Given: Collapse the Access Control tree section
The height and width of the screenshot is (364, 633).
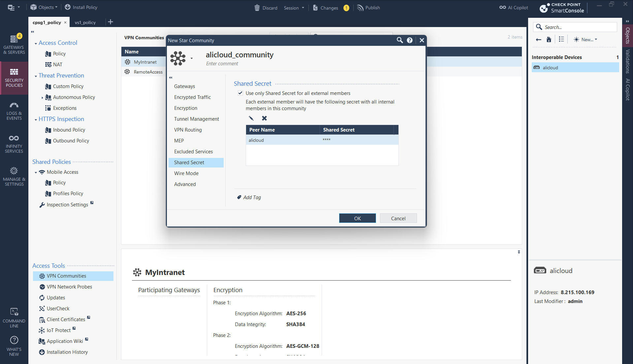Looking at the screenshot, I should click(x=36, y=44).
